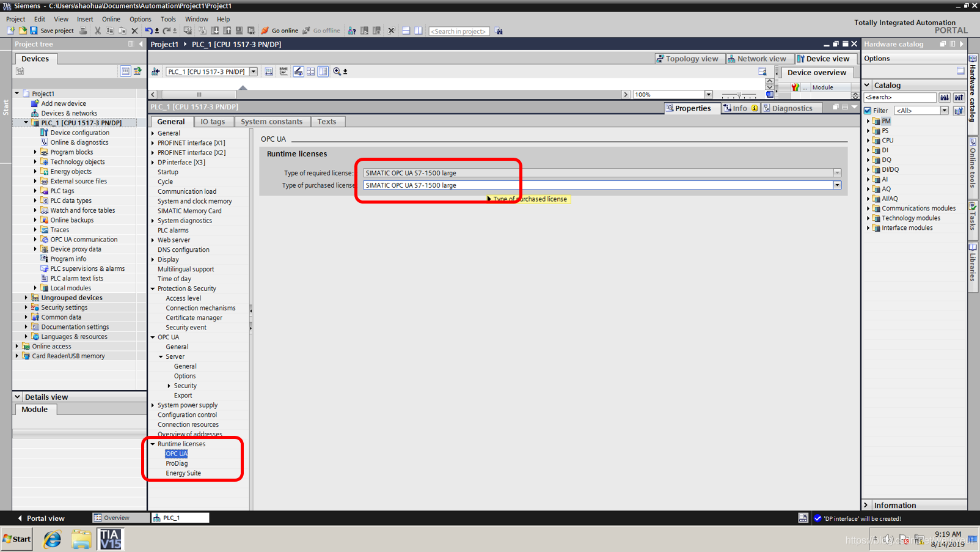Click the horizontal scrollbar in the device view
The width and height of the screenshot is (980, 552).
pyautogui.click(x=199, y=95)
